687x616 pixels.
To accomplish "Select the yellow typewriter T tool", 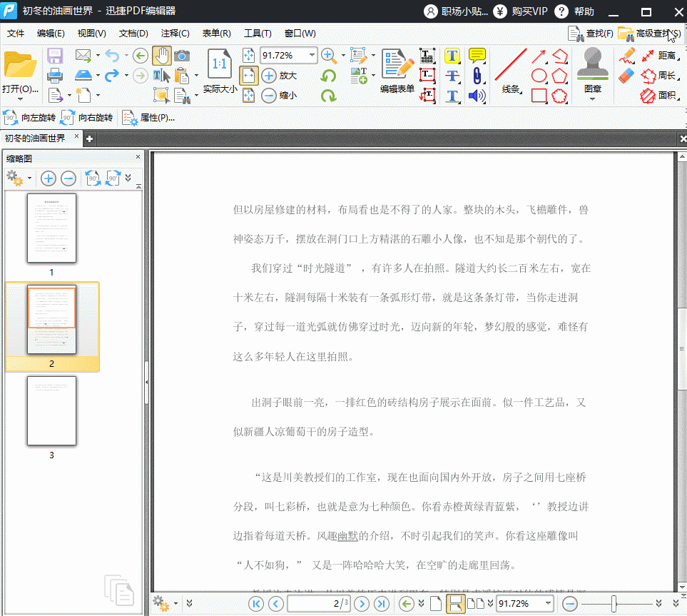I will [452, 56].
